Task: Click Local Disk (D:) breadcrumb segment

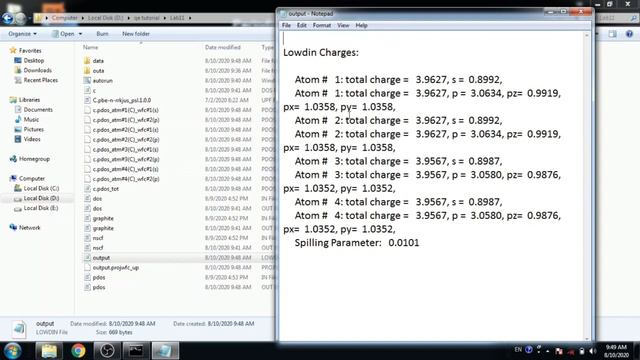Action: pos(105,18)
